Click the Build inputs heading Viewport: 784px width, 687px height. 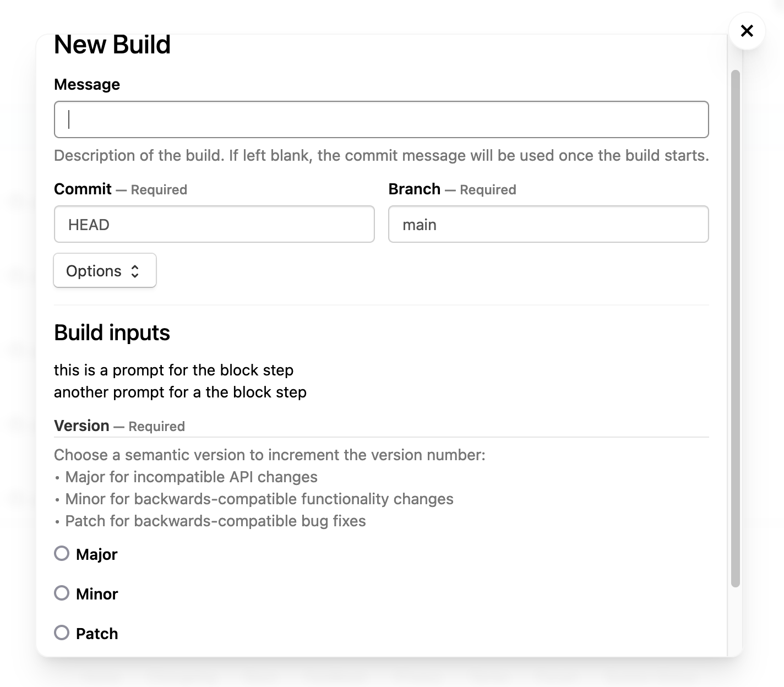(x=112, y=332)
